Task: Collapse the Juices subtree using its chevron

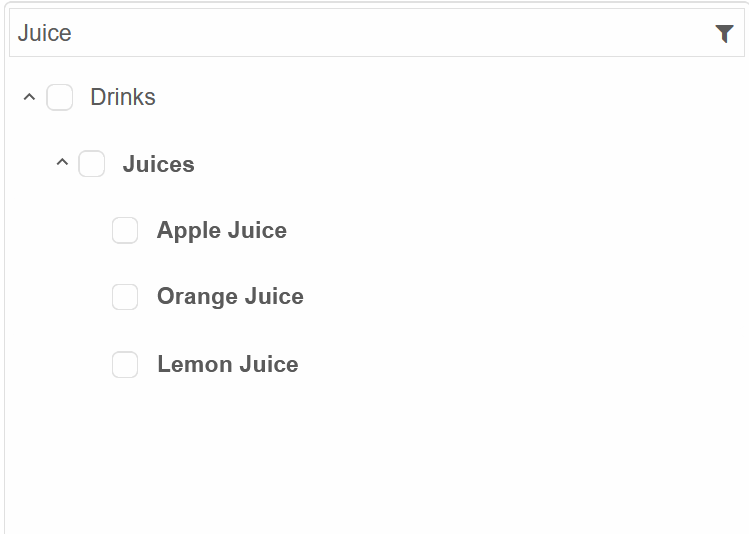Action: (62, 162)
